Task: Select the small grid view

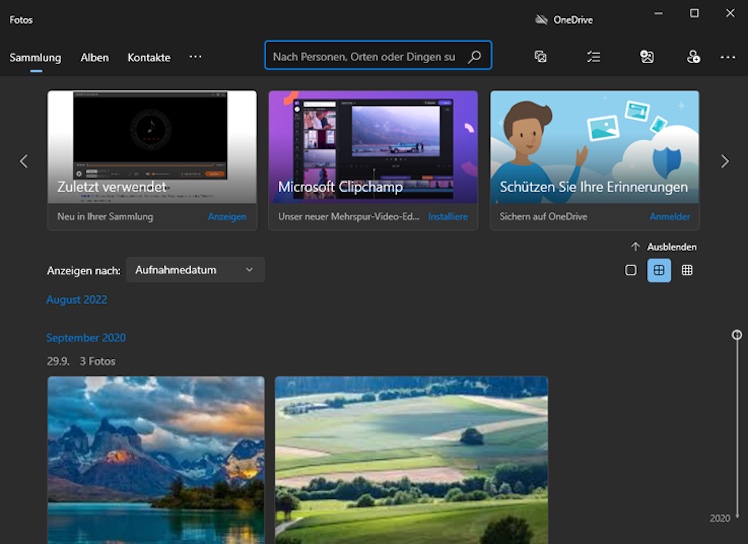Action: [x=687, y=270]
